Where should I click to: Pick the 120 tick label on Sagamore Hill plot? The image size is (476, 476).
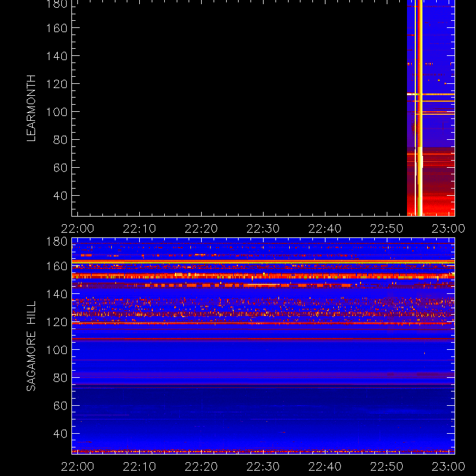(x=57, y=322)
